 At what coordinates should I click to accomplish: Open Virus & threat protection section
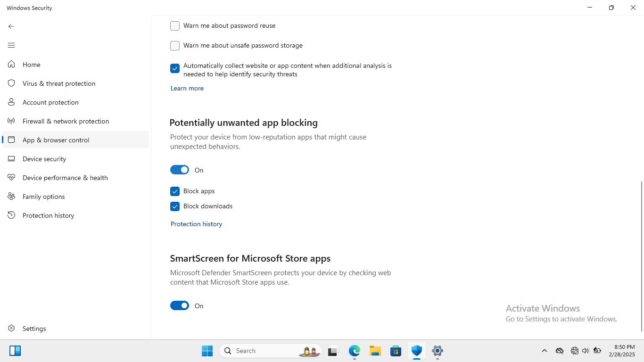tap(58, 83)
